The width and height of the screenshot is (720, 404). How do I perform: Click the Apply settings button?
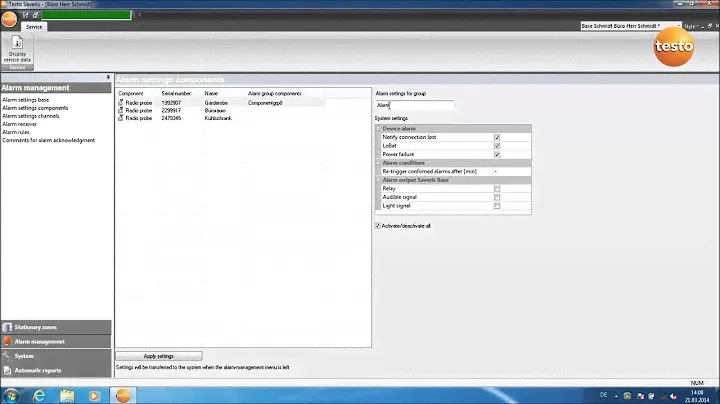click(159, 356)
